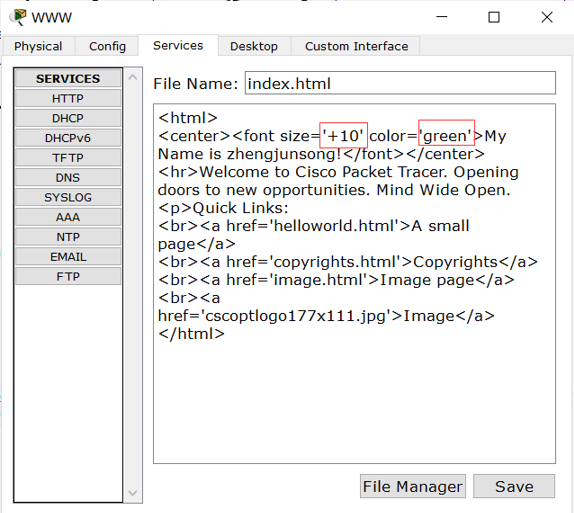Image resolution: width=574 pixels, height=513 pixels.
Task: Select the Services tab
Action: click(x=178, y=45)
